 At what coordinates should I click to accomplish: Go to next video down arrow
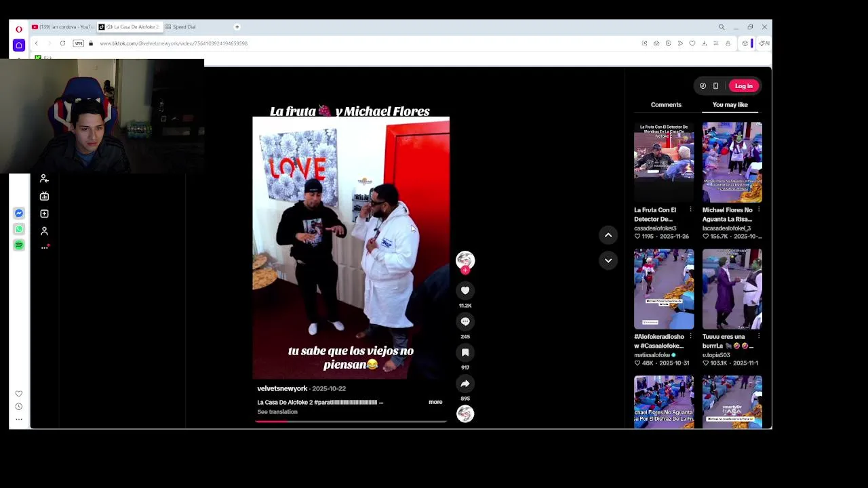coord(608,260)
